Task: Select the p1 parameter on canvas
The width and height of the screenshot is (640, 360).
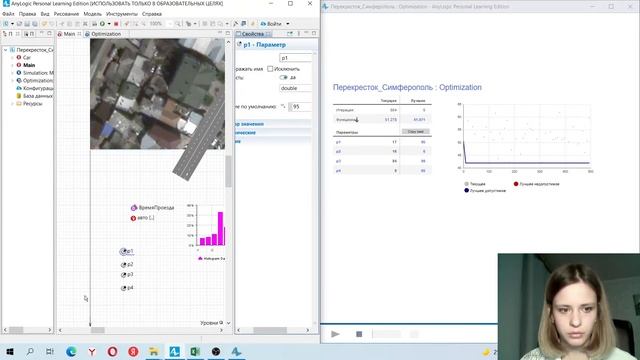Action: (x=127, y=251)
